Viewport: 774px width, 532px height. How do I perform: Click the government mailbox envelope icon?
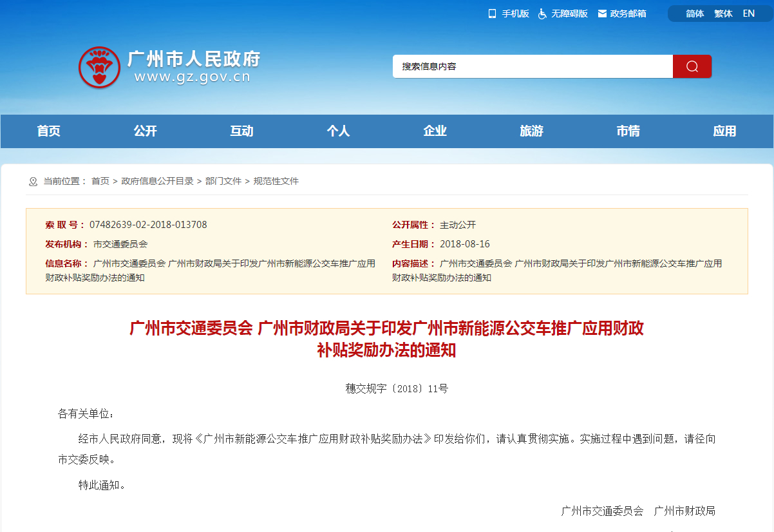(x=602, y=14)
